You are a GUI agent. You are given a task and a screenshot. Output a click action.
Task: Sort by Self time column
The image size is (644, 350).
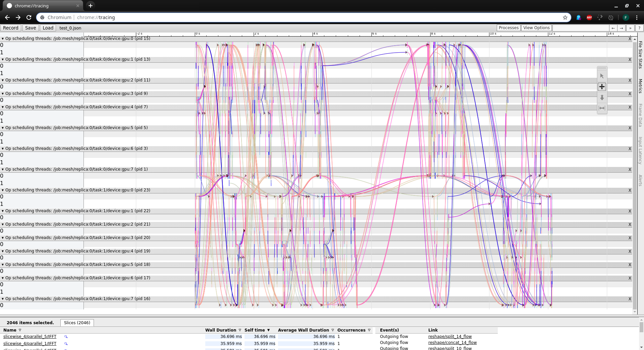coord(257,330)
